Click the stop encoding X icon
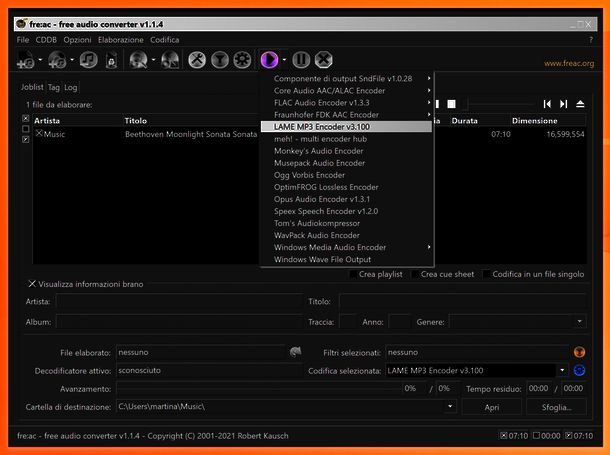The image size is (610, 455). (324, 60)
